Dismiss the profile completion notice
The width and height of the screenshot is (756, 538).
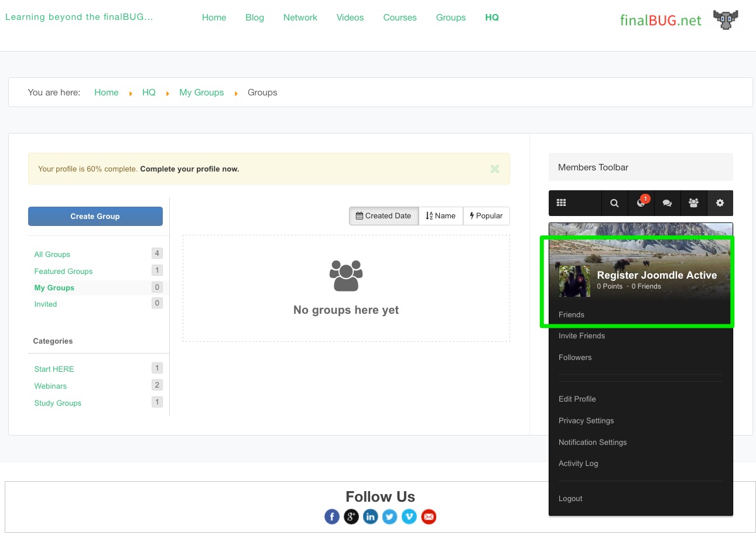click(x=495, y=169)
